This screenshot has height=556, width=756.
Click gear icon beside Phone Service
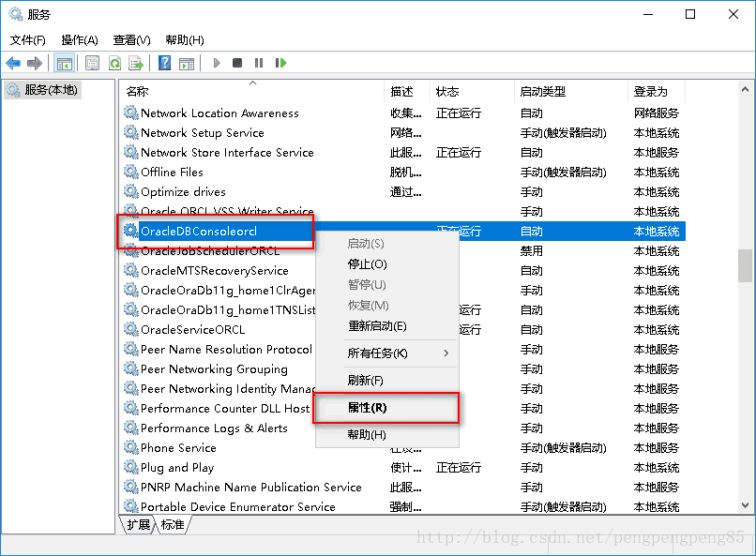[x=131, y=447]
